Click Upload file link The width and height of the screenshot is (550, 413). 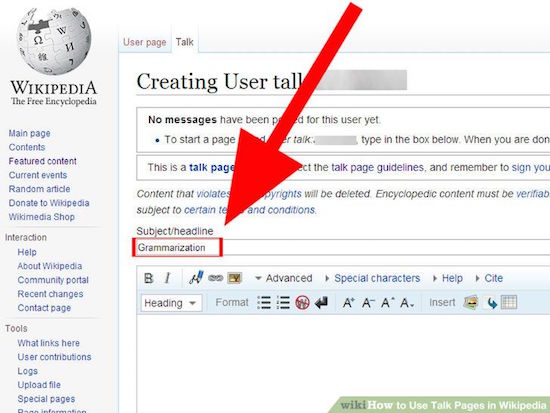pyautogui.click(x=39, y=385)
